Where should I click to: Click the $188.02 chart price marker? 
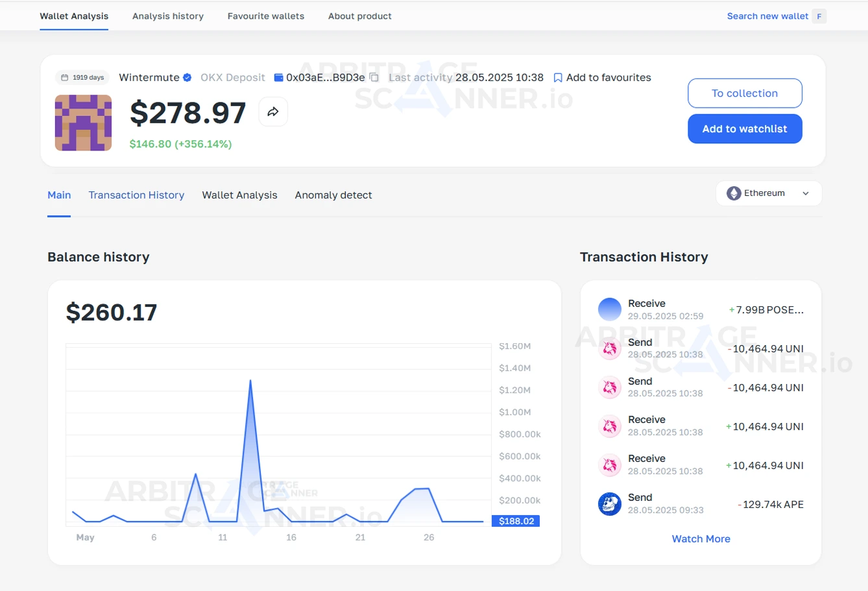point(516,521)
